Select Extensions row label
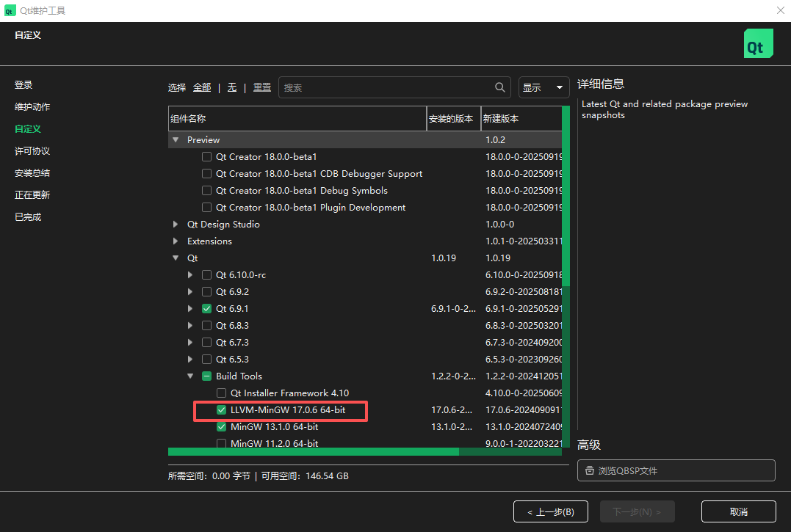The width and height of the screenshot is (791, 532). tap(209, 241)
